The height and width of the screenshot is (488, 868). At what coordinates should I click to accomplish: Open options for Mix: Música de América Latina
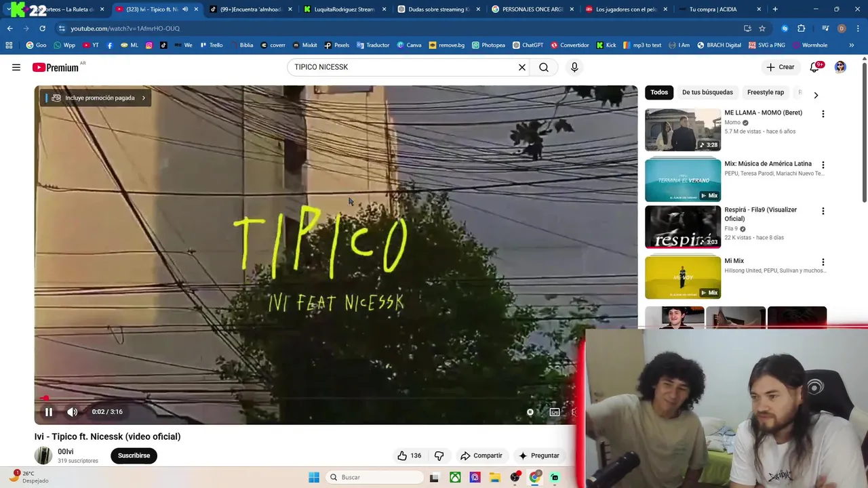(823, 165)
